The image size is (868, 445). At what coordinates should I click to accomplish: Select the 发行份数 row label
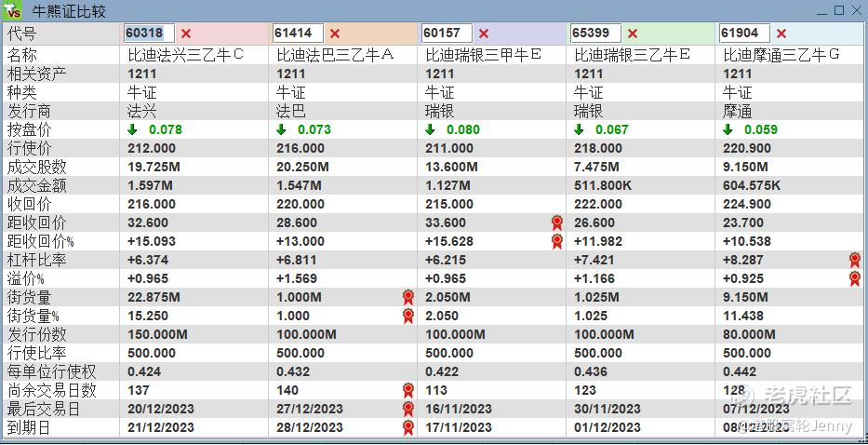[36, 335]
